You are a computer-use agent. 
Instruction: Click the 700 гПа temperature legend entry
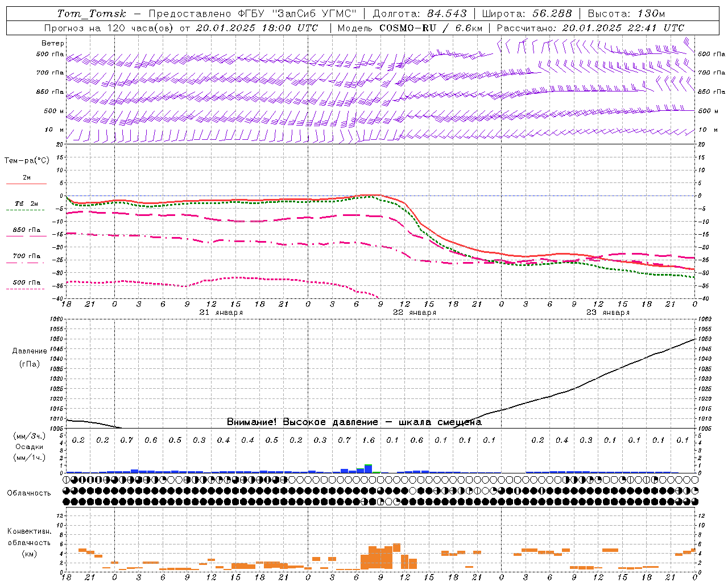(x=26, y=259)
